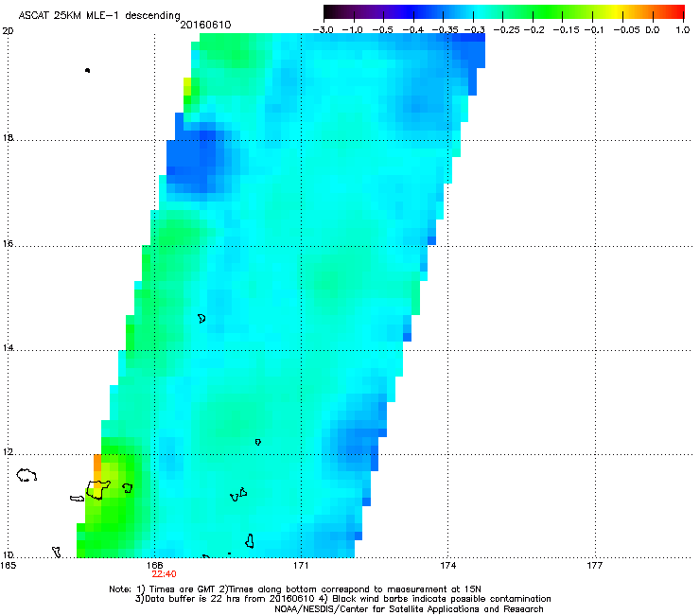This screenshot has height=615, width=700.
Task: Click the red end of the color bar
Action: tap(676, 12)
